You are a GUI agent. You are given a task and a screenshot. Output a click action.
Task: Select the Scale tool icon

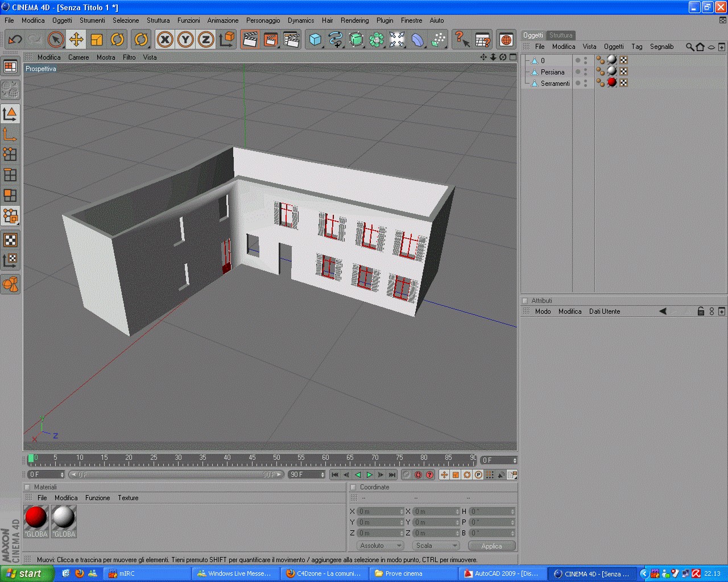pyautogui.click(x=97, y=39)
